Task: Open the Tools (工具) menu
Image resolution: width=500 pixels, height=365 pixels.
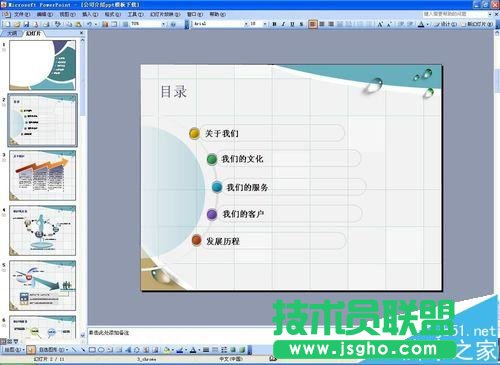Action: 135,14
